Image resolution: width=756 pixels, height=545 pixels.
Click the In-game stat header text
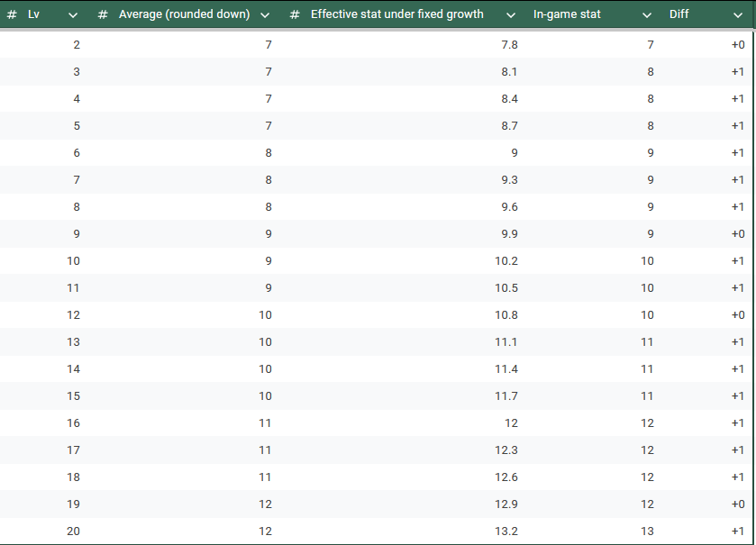(567, 14)
